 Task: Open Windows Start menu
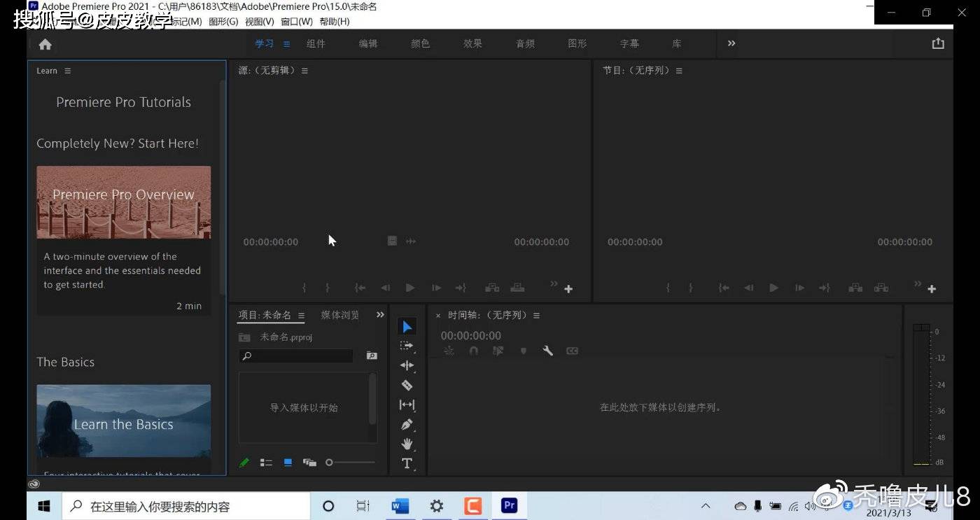[44, 506]
